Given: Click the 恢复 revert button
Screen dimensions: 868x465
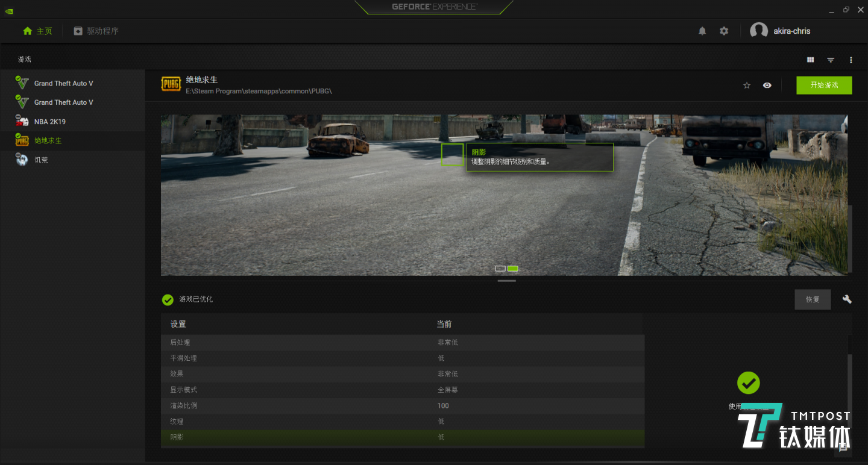Looking at the screenshot, I should click(813, 299).
